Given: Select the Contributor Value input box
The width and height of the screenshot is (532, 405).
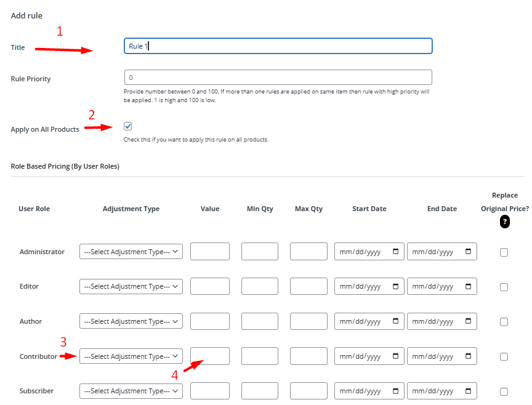Looking at the screenshot, I should (210, 356).
